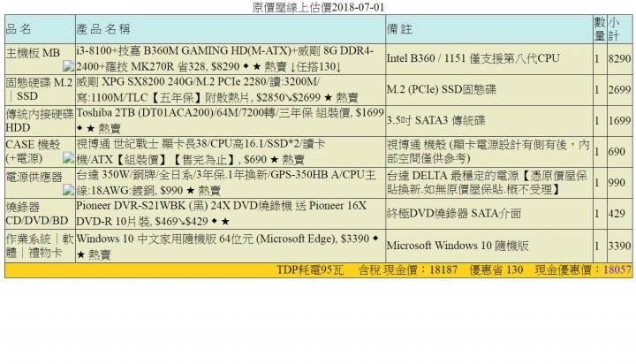This screenshot has height=364, width=636.
Task: Click the TDP耗電95瓦 summary text
Action: pyautogui.click(x=310, y=269)
